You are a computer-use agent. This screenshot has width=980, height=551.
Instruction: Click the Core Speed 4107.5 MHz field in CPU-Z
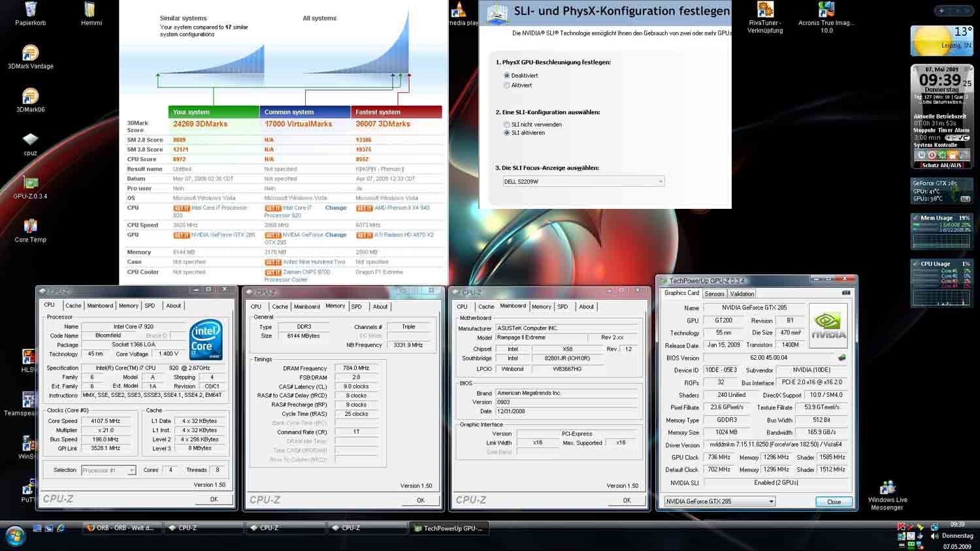pos(106,421)
